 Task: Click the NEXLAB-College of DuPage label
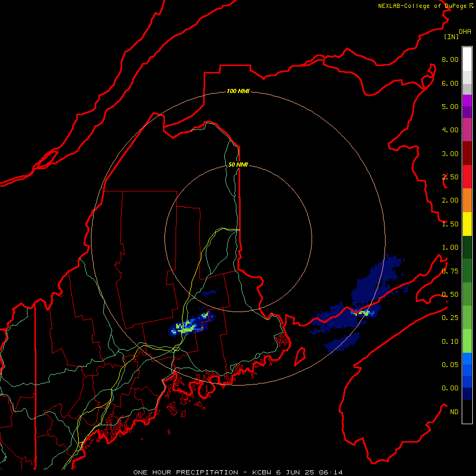coord(425,6)
